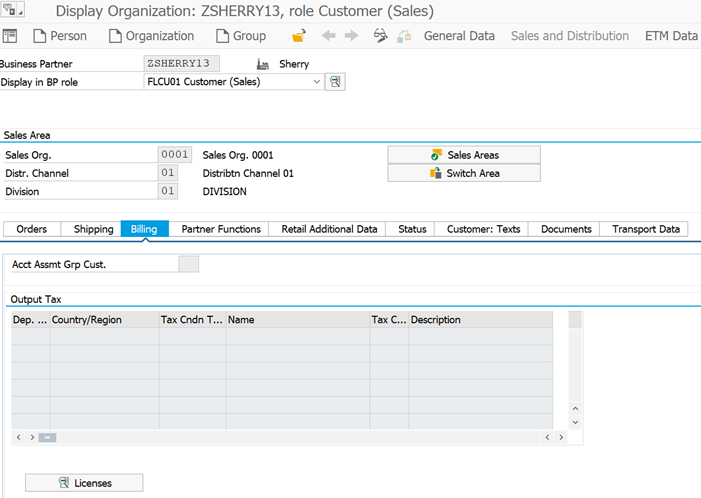Screen dimensions: 701x498
Task: Expand the Display in BP role dropdown
Action: coord(317,82)
